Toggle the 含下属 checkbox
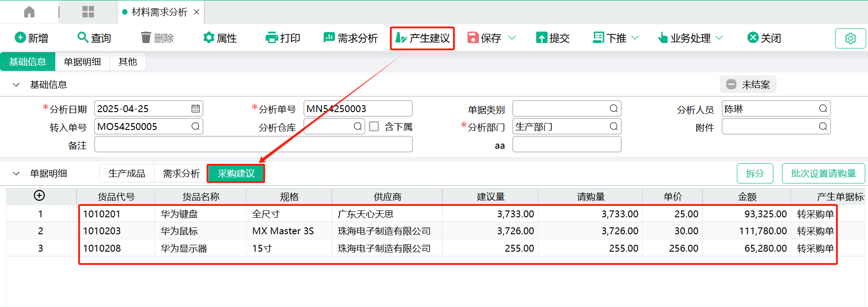 pyautogui.click(x=374, y=126)
